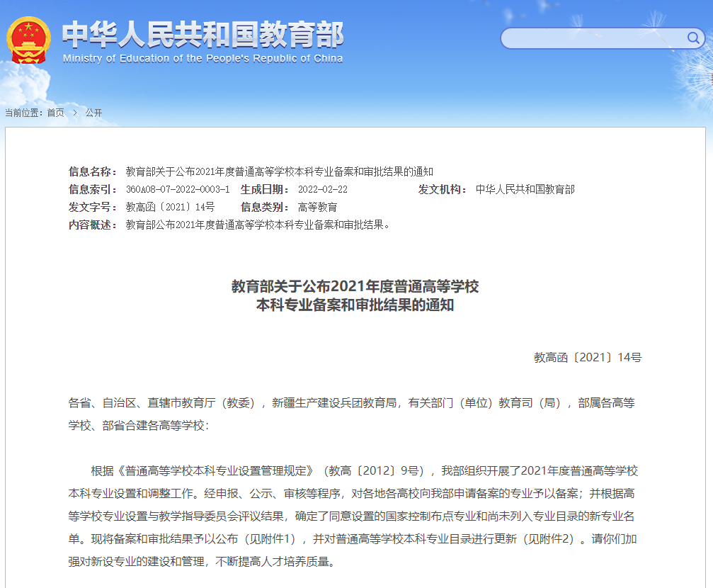Screen dimensions: 713x588
Task: Click inside the search input box
Action: point(595,38)
